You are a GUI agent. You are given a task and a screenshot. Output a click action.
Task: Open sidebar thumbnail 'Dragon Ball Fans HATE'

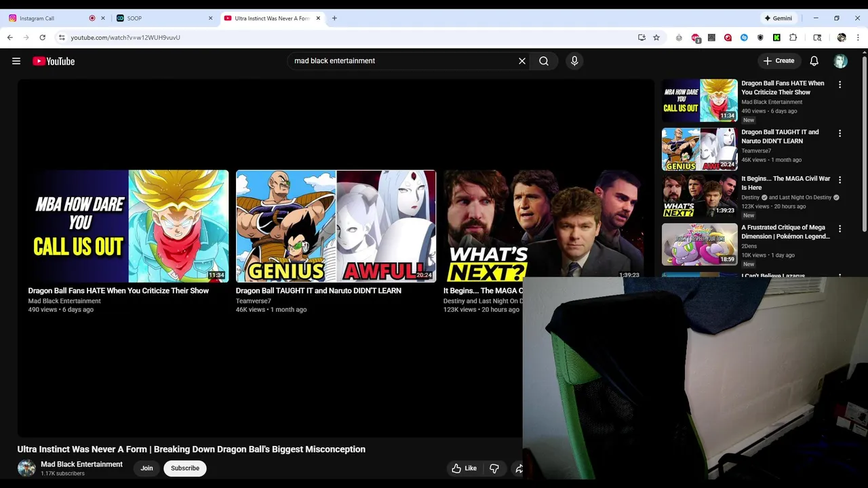pos(699,100)
